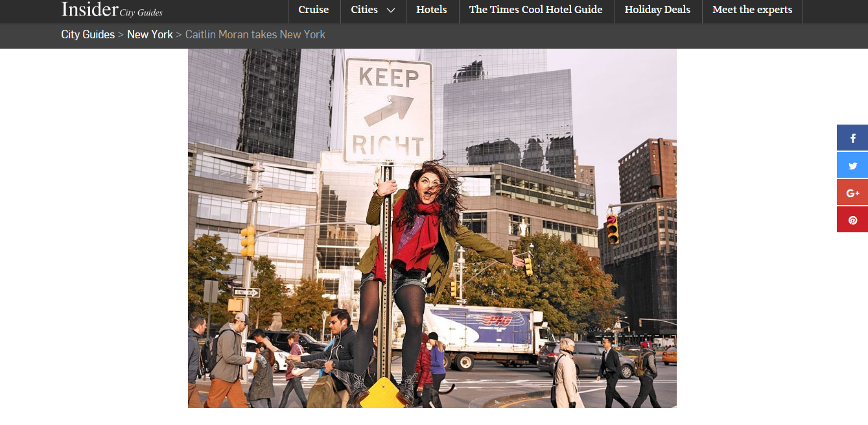Share the article on Facebook
The image size is (868, 425).
[852, 138]
